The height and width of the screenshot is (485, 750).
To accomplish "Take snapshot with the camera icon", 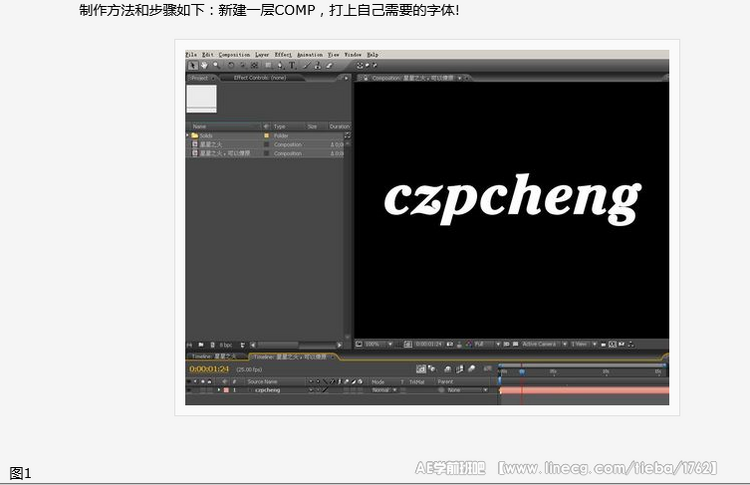I will coord(450,344).
